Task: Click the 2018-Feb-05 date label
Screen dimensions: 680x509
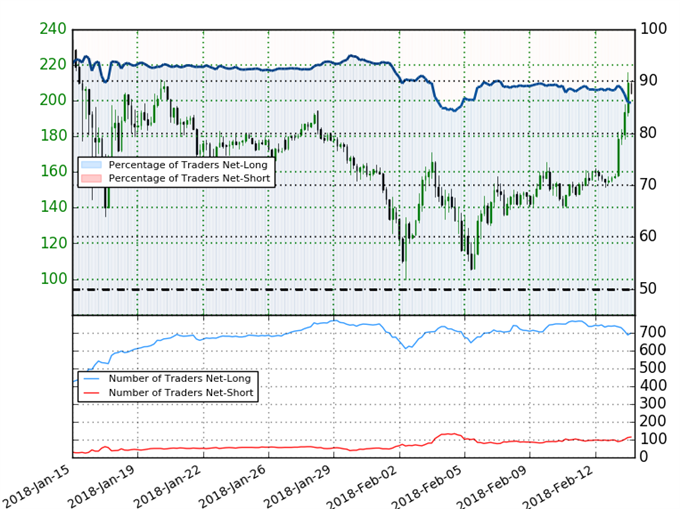Action: (x=429, y=486)
